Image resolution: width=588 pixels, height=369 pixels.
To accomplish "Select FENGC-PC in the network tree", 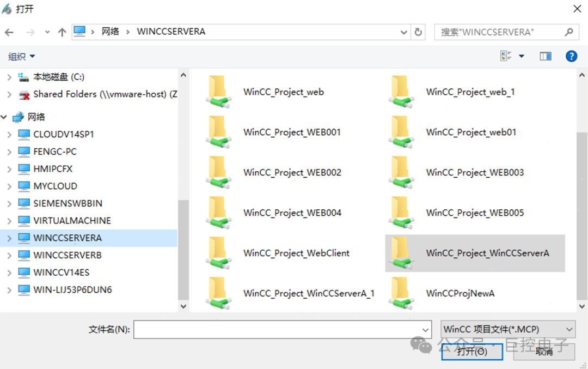I will coord(55,152).
